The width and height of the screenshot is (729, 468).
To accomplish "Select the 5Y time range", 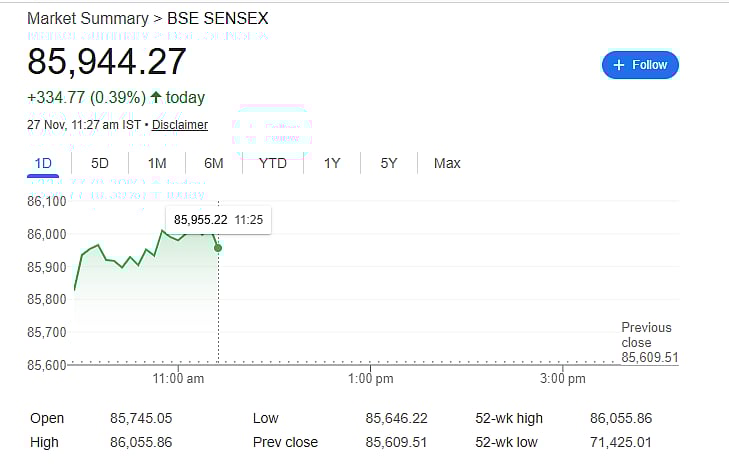I will point(389,163).
